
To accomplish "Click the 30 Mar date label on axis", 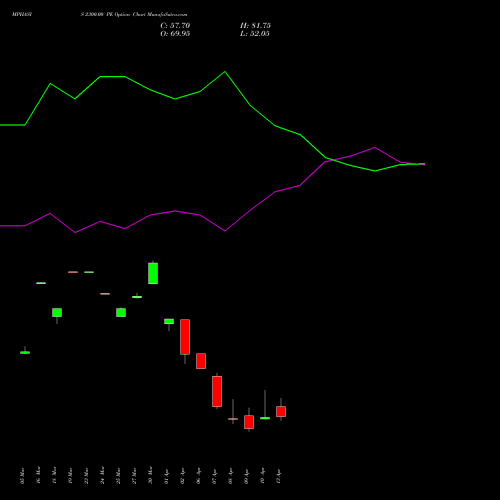I will tap(150, 476).
